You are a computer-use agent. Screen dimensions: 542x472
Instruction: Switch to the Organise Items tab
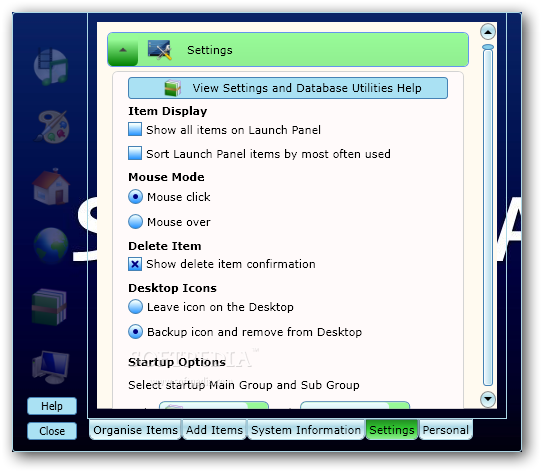point(135,430)
